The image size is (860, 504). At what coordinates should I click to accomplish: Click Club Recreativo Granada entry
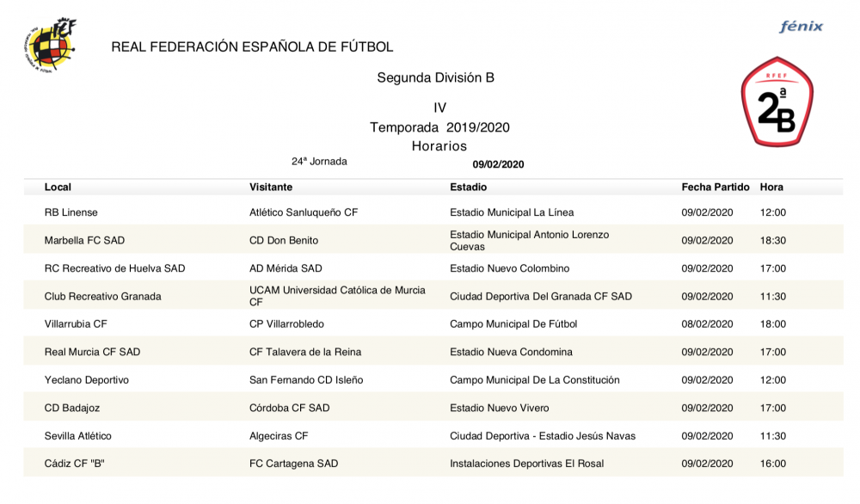[102, 297]
